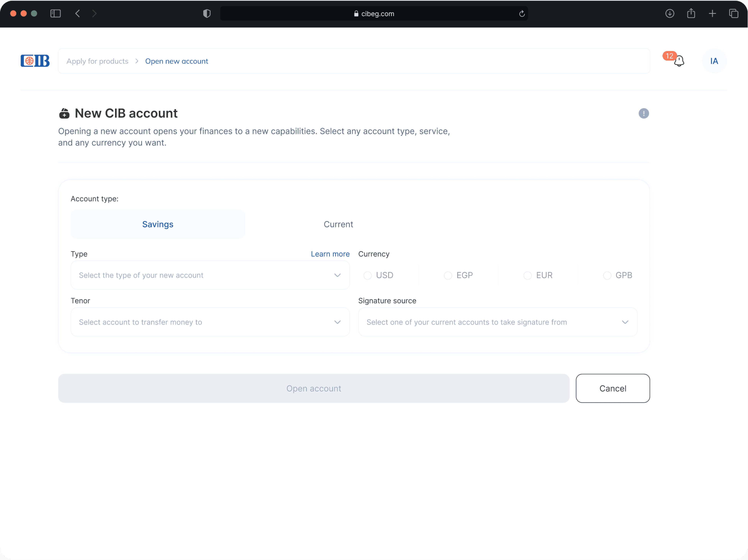Switch to the Current tab
Image resolution: width=748 pixels, height=560 pixels.
point(338,225)
